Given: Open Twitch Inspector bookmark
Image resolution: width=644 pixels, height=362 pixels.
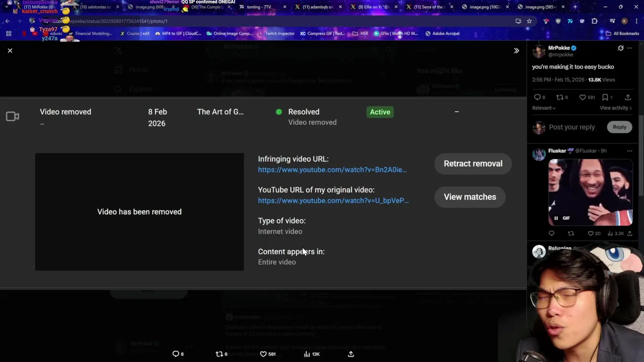Looking at the screenshot, I should [276, 34].
